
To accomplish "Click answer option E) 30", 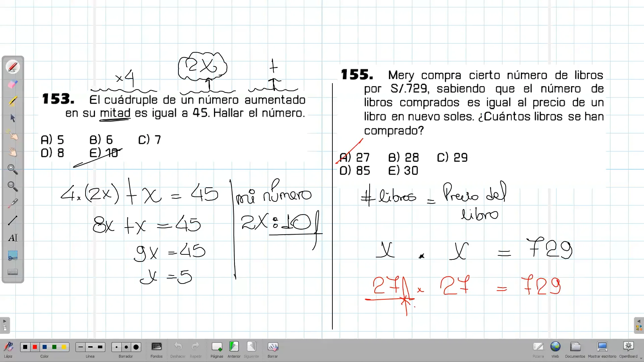I will coord(404,171).
